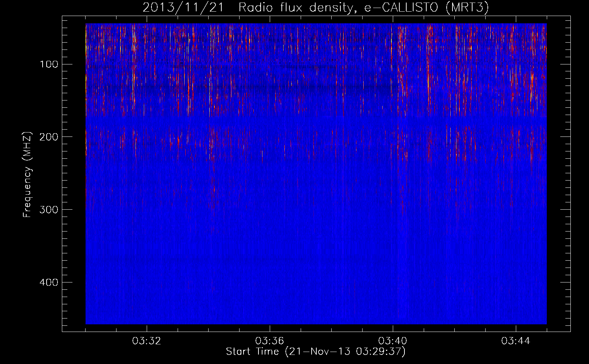
Task: Click the "Start Time (21-Nov-13 03:29:37)" label
Action: (316, 352)
